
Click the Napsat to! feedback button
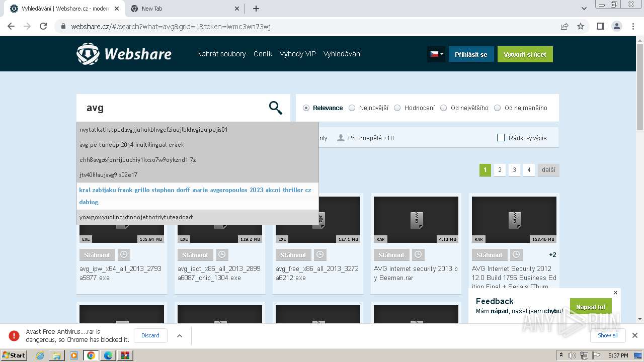(591, 307)
